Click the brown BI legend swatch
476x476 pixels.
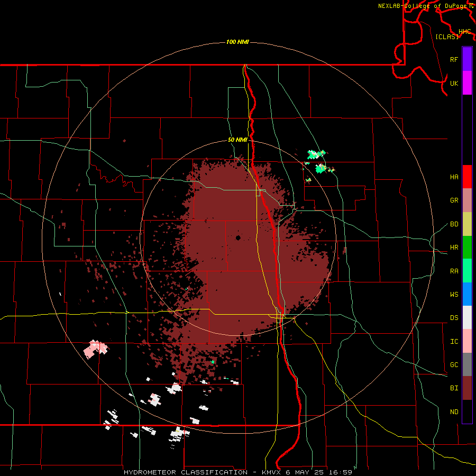click(467, 388)
